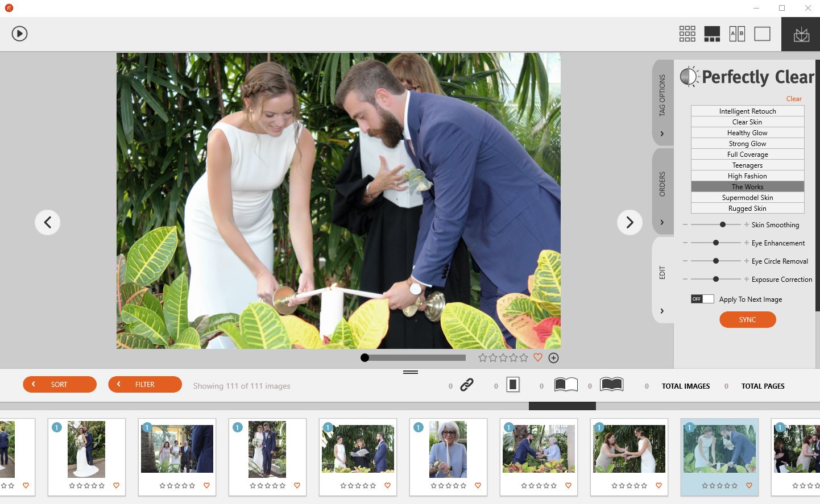Expand Orders chevron
This screenshot has height=504, width=820.
(662, 222)
